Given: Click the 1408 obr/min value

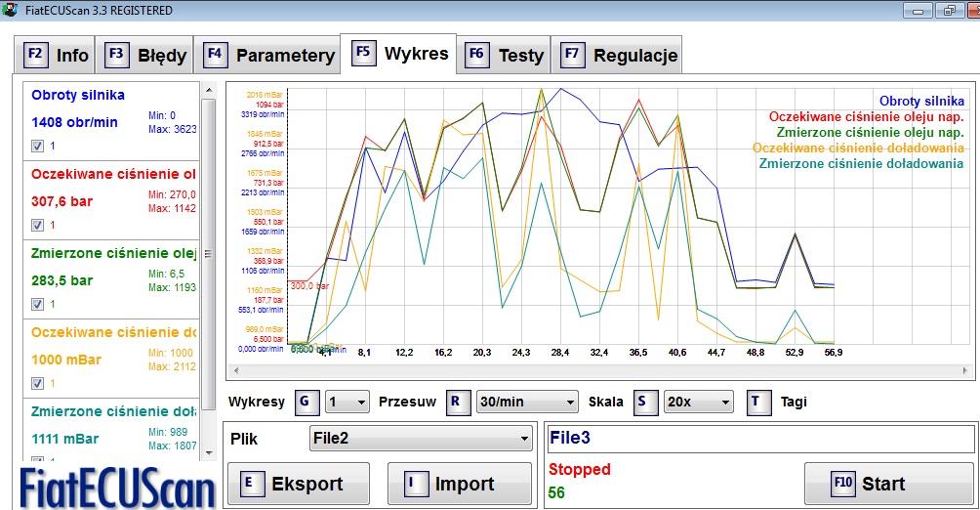Looking at the screenshot, I should coord(74,122).
